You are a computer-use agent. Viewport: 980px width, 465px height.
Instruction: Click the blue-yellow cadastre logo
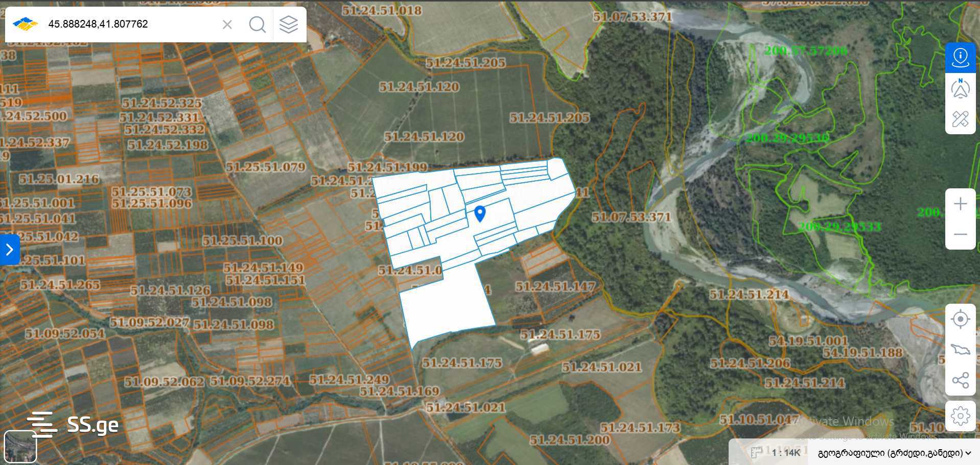pyautogui.click(x=25, y=24)
